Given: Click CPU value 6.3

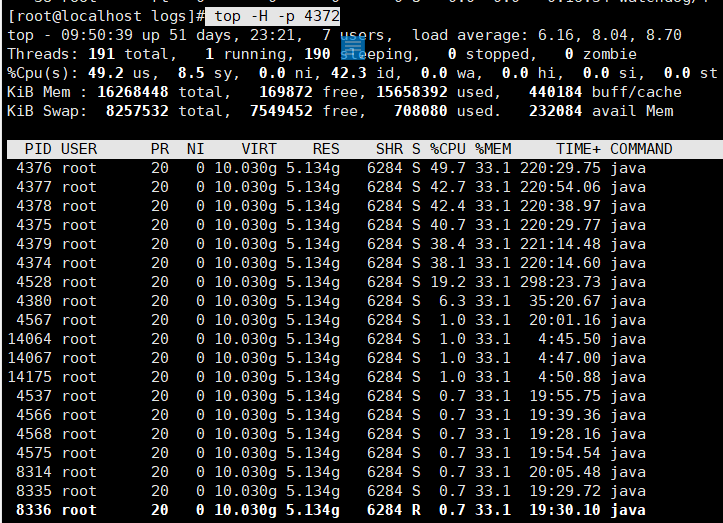Looking at the screenshot, I should coord(452,301).
